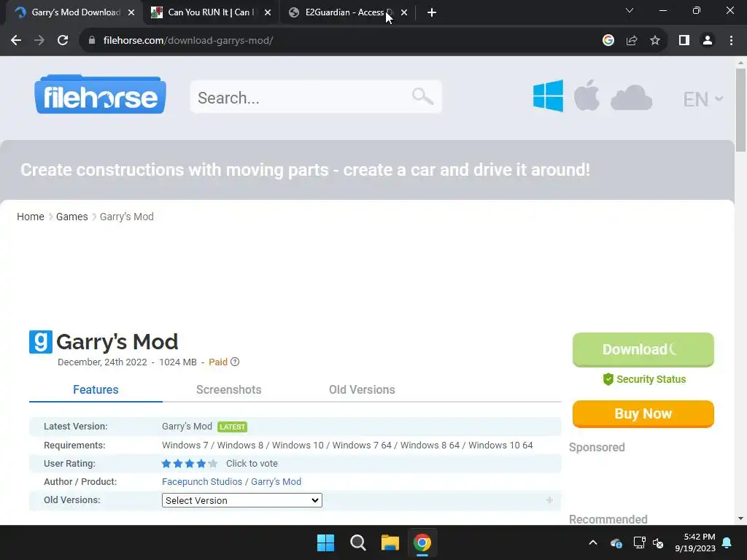The image size is (747, 560).
Task: Click the muted volume tray icon
Action: point(658,542)
